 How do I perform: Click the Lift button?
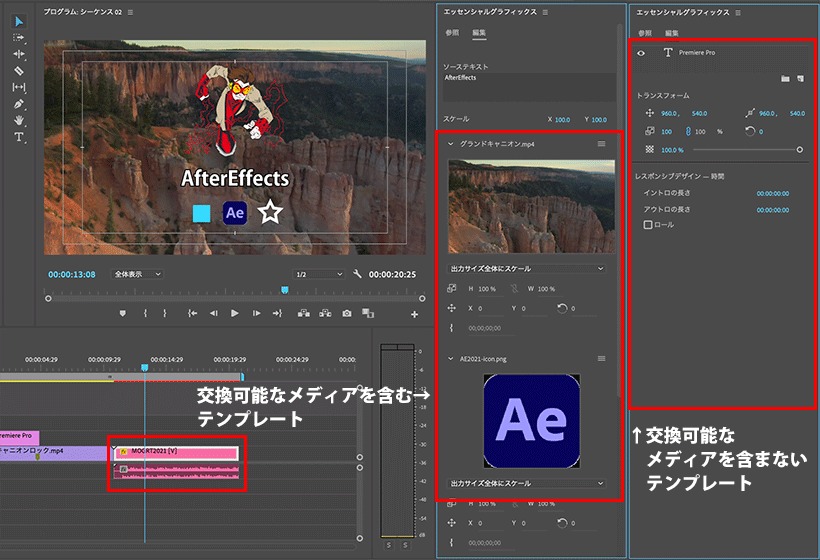pos(304,313)
